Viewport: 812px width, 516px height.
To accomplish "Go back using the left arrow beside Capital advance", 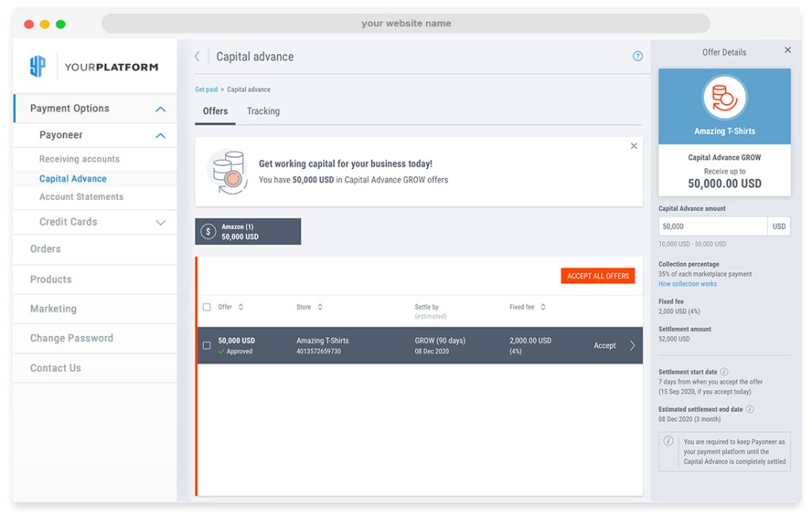I will 197,56.
